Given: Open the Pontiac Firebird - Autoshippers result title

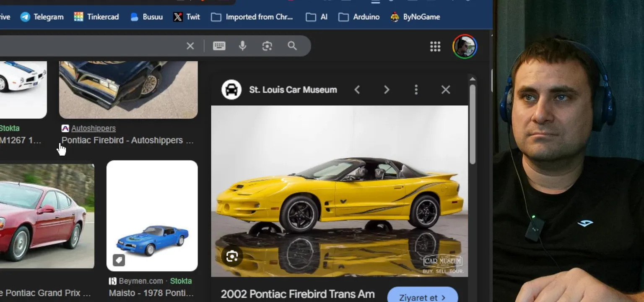Looking at the screenshot, I should coord(127,140).
